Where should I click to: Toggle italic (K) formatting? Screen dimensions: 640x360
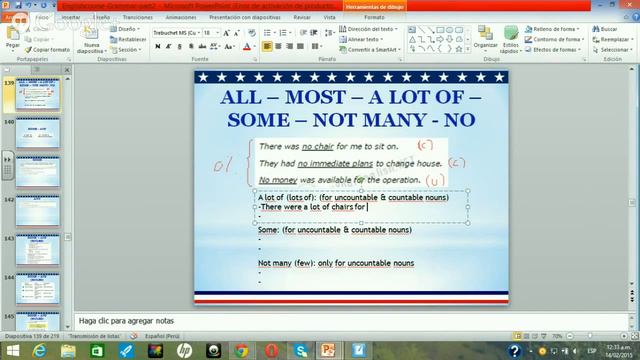[x=169, y=47]
